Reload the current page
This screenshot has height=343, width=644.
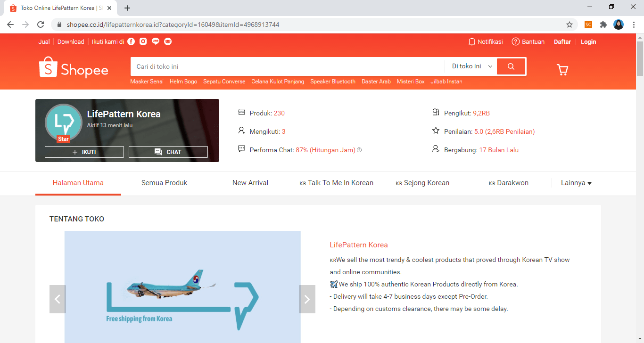coord(41,24)
